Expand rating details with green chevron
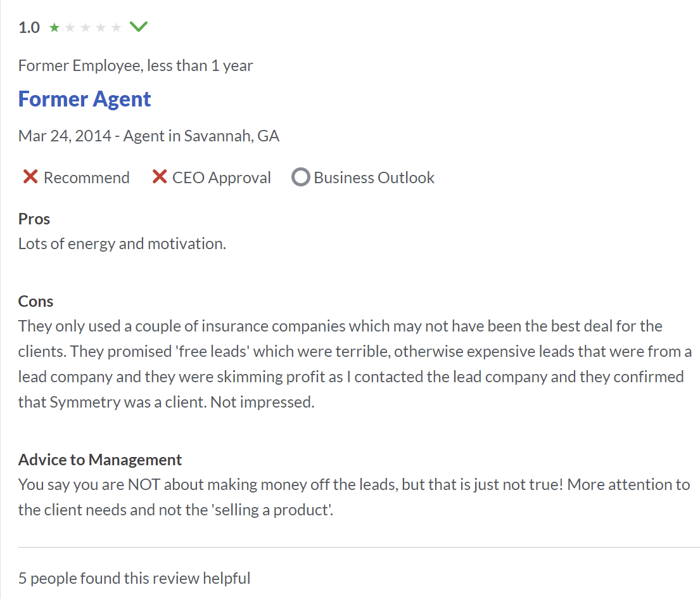This screenshot has height=599, width=700. point(138,27)
